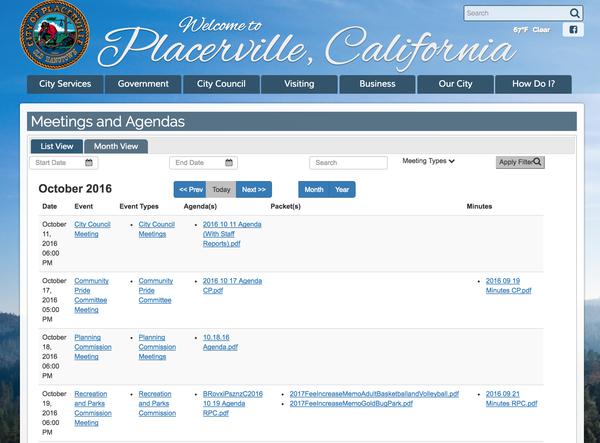Open the Facebook page icon
Image resolution: width=600 pixels, height=443 pixels.
[573, 29]
